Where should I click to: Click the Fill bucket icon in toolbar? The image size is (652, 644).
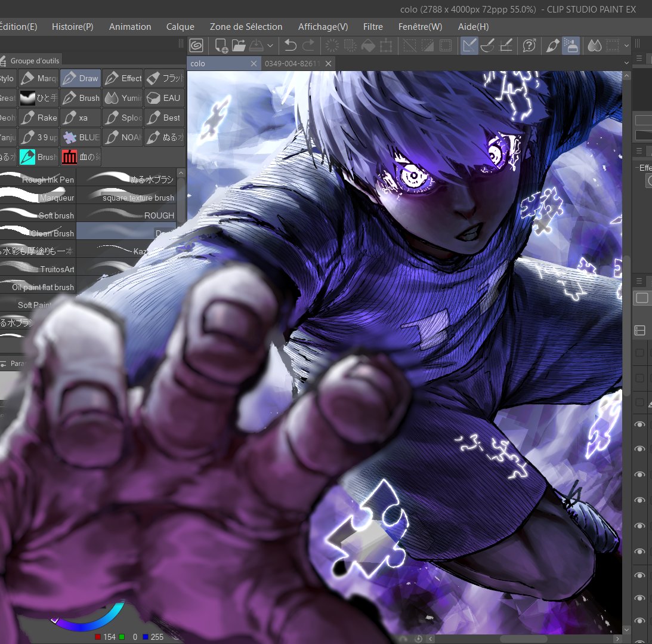(x=368, y=45)
